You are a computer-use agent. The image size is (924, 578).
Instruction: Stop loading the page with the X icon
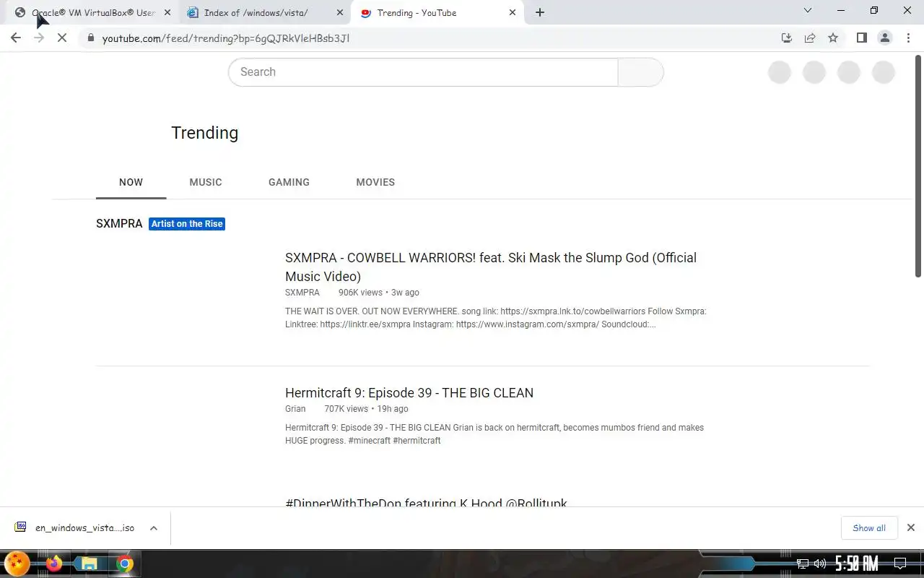pos(62,38)
